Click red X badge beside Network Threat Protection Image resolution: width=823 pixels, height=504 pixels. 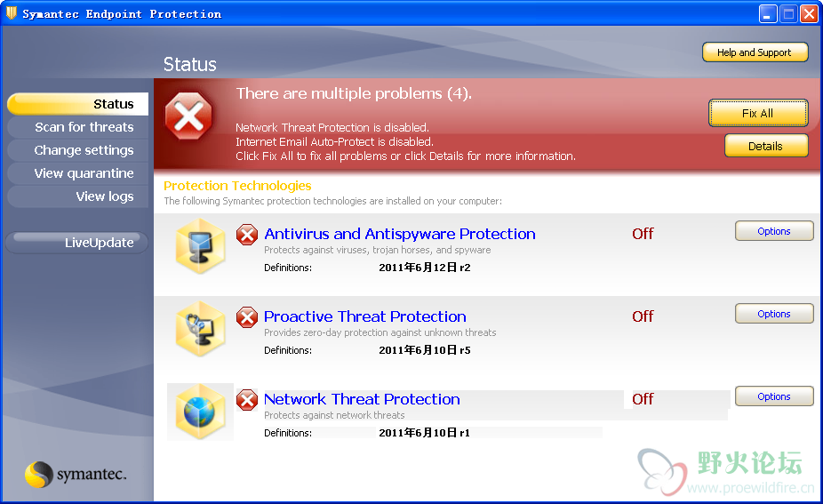247,400
